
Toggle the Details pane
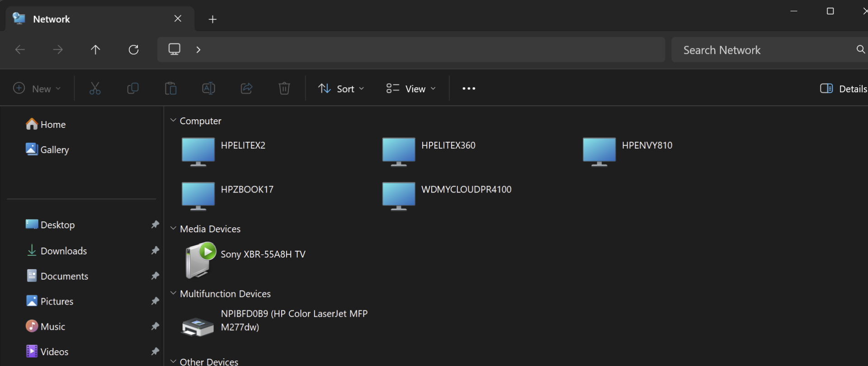(x=844, y=89)
